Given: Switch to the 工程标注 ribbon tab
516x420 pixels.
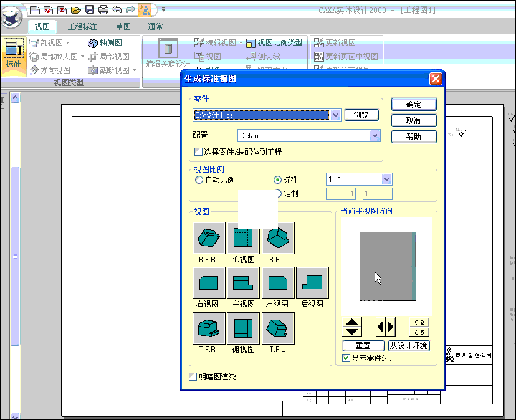Looking at the screenshot, I should (x=82, y=26).
